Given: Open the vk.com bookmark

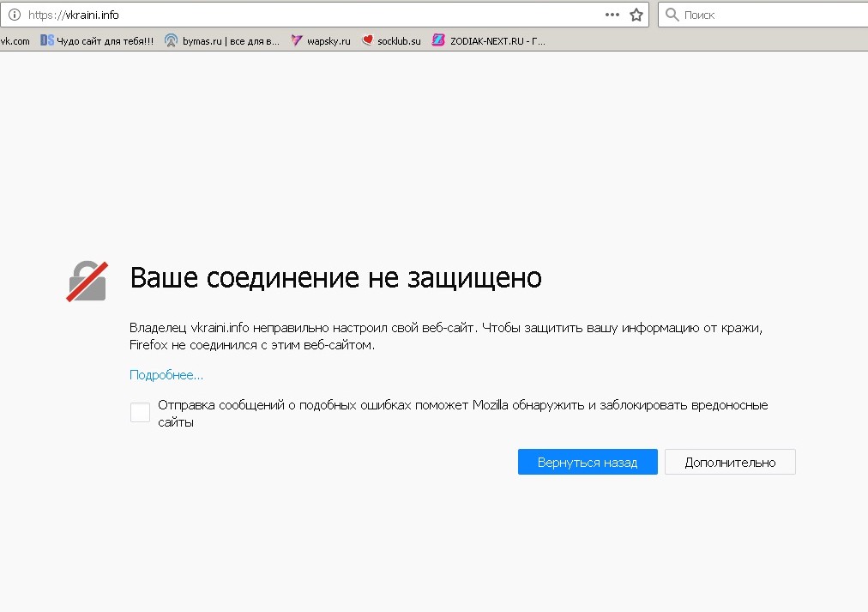Looking at the screenshot, I should click(15, 40).
